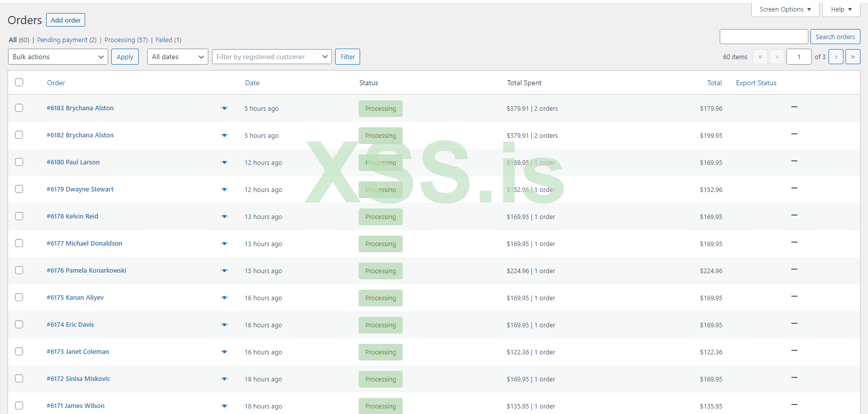Select checkbox for Janet Coleman order

click(19, 351)
